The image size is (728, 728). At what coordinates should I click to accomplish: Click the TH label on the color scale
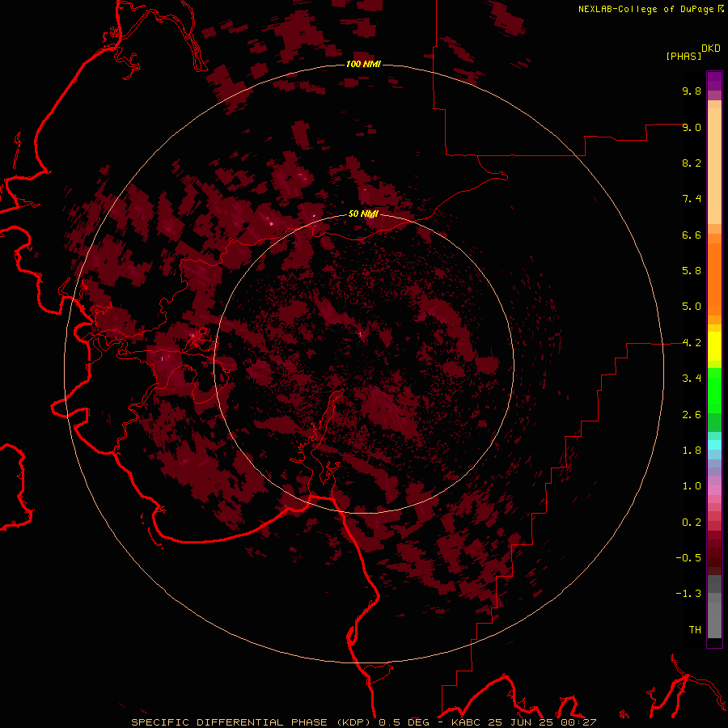(x=695, y=630)
